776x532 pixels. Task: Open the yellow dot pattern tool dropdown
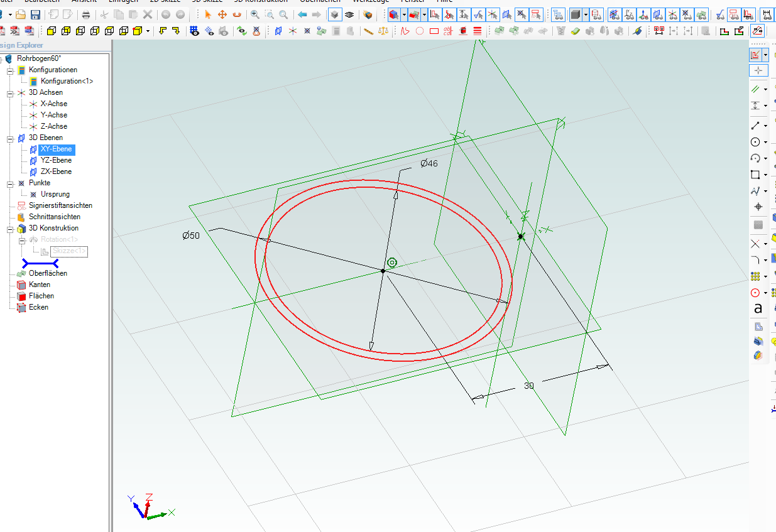(765, 276)
